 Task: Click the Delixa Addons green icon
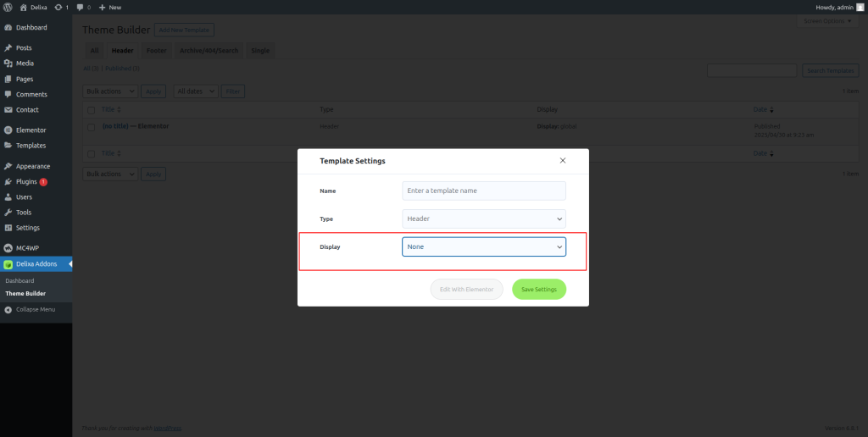click(8, 264)
